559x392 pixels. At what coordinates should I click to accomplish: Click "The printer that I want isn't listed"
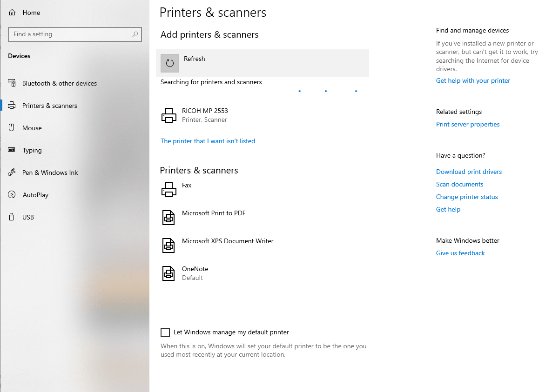click(208, 141)
